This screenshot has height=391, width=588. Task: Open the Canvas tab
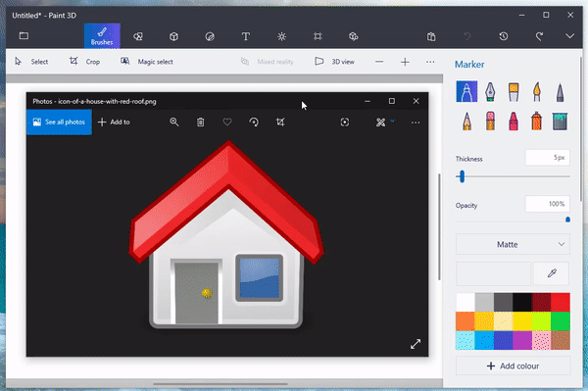click(318, 36)
